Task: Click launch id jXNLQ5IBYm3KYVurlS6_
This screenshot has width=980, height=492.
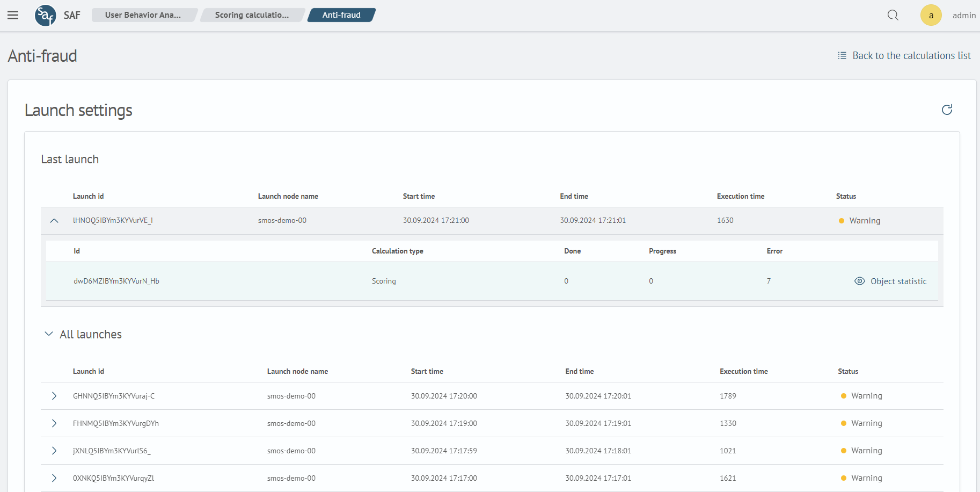Action: (x=112, y=451)
